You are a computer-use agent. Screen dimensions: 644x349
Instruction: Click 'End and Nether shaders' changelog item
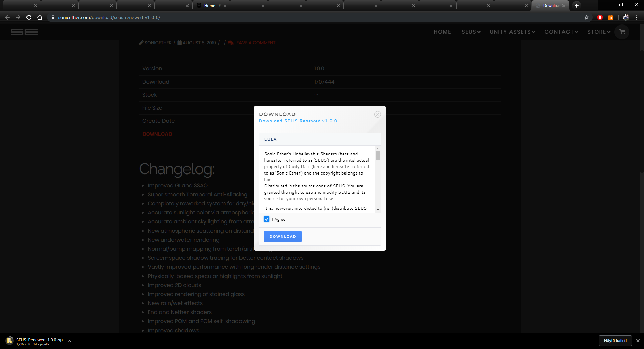[179, 312]
